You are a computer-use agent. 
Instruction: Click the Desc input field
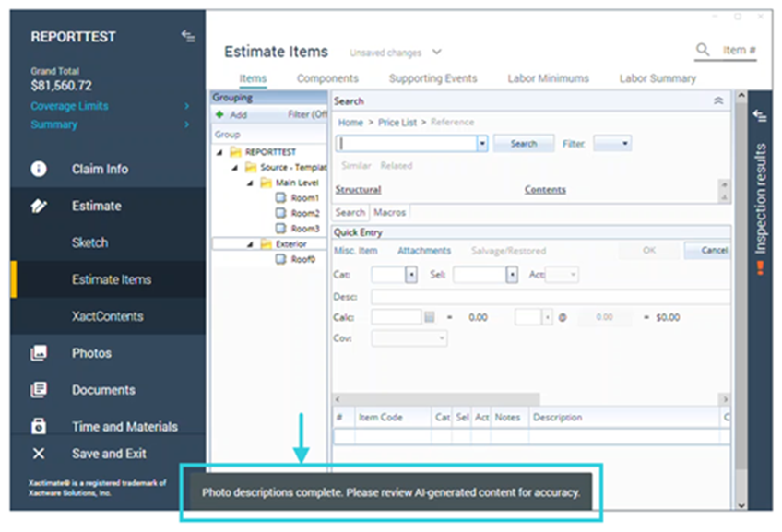pyautogui.click(x=551, y=297)
